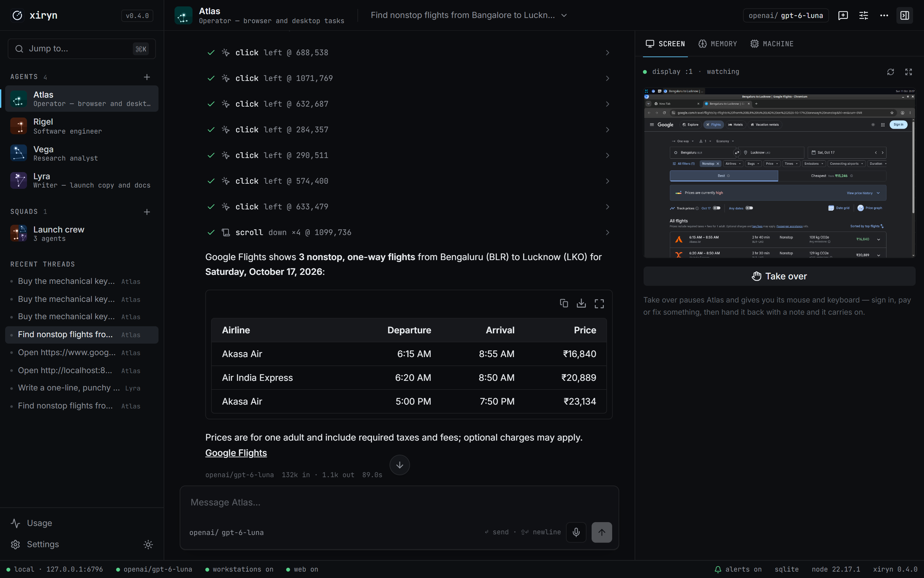Click the send message arrow button
The image size is (924, 578).
601,532
